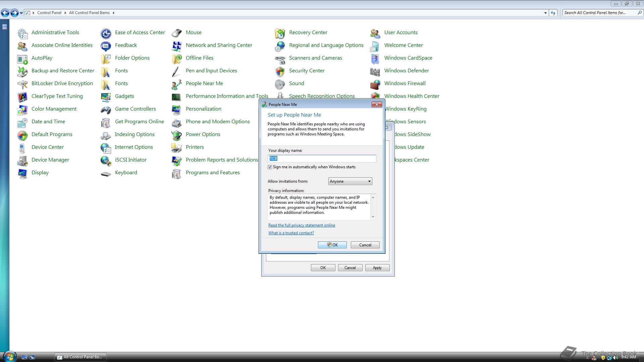Expand the arrow after Control Panel breadcrumb
This screenshot has width=644, height=362.
click(65, 13)
